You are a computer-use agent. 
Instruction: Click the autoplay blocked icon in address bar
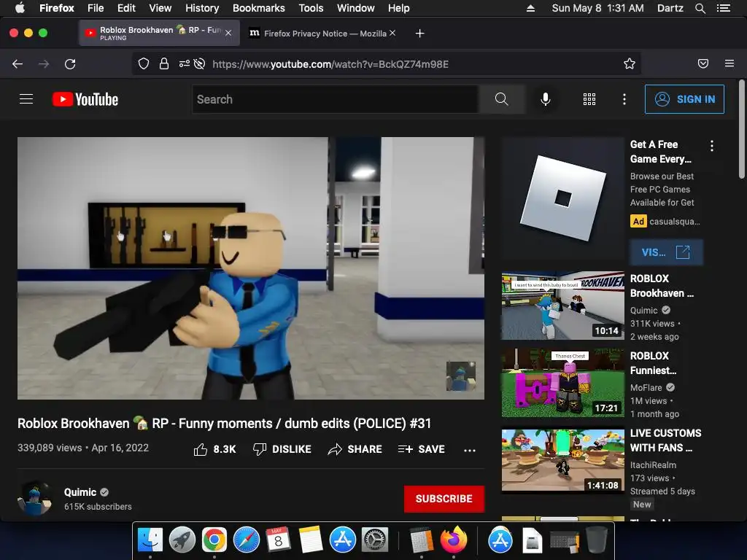pyautogui.click(x=200, y=64)
